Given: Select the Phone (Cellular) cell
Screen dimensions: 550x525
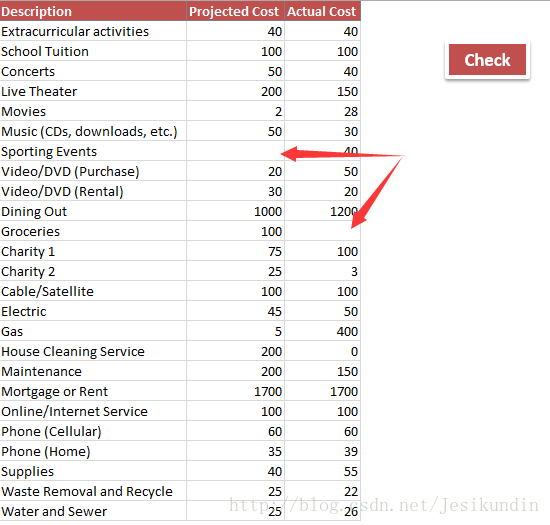Looking at the screenshot, I should point(93,431).
